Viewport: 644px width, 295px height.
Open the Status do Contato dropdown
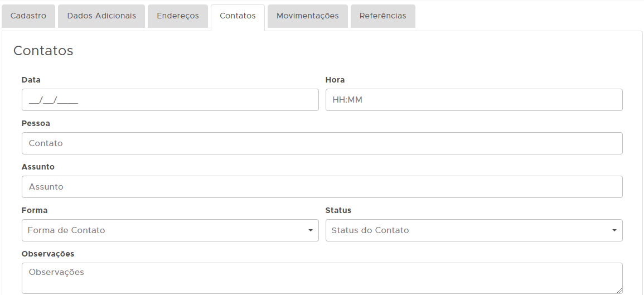[x=474, y=230]
